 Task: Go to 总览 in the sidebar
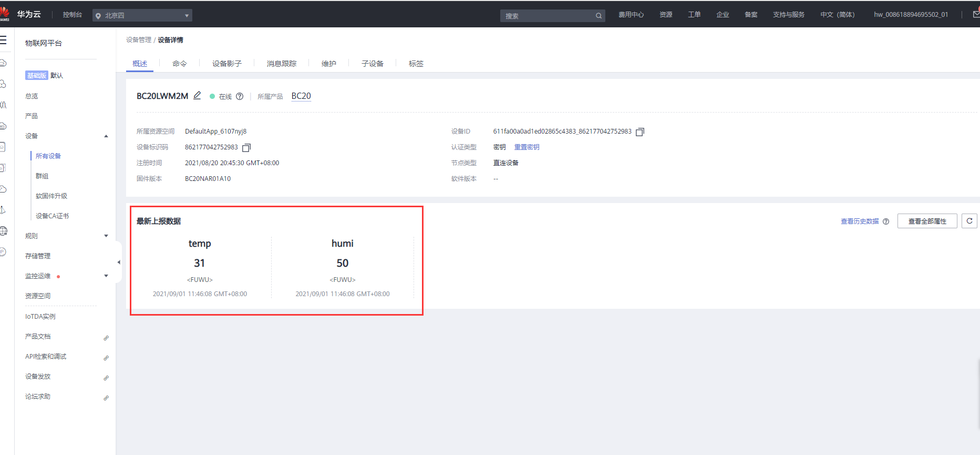coord(32,96)
